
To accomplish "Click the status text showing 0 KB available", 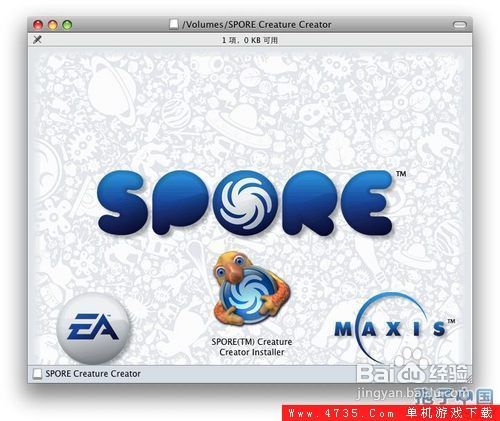I will coord(250,40).
